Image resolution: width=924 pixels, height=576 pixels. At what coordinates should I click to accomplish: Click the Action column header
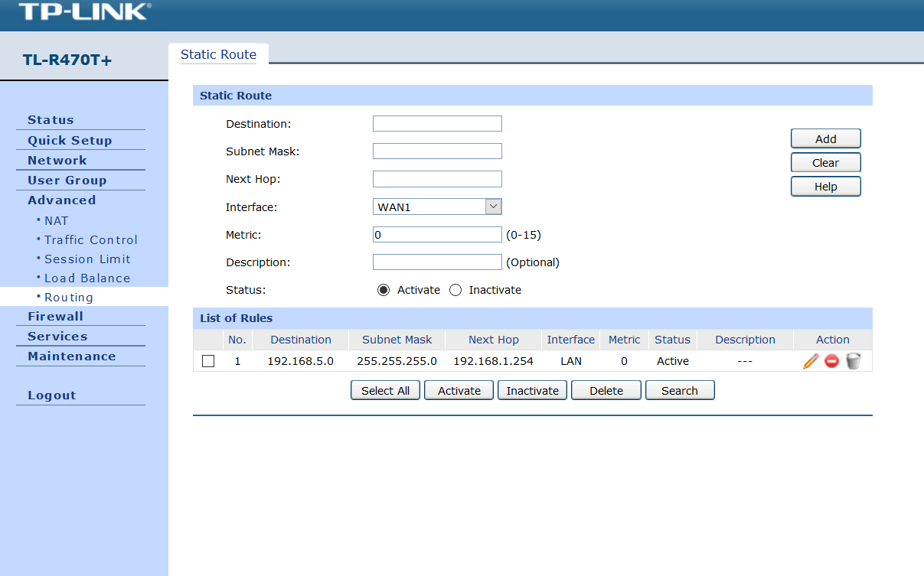[832, 340]
